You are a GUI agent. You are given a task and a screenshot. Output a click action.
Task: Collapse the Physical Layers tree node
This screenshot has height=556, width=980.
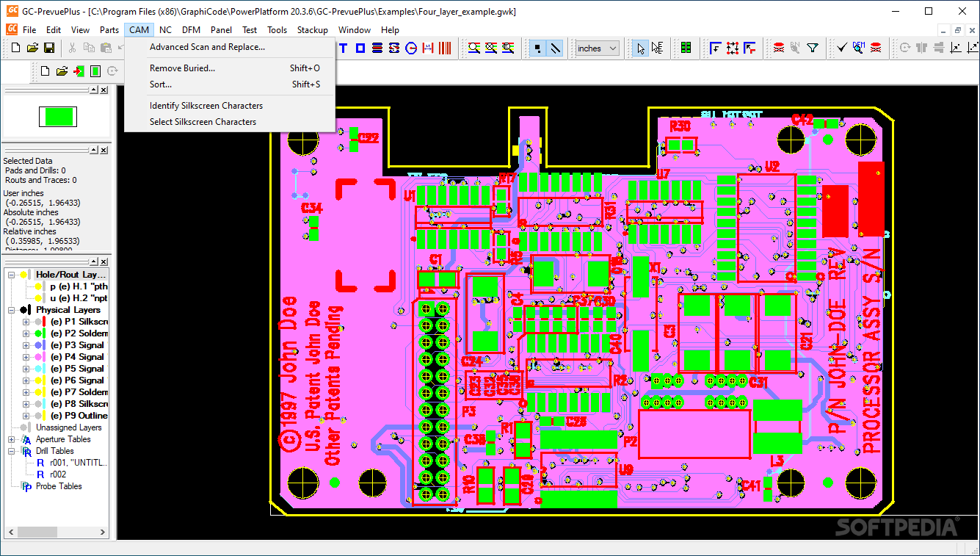pos(12,310)
